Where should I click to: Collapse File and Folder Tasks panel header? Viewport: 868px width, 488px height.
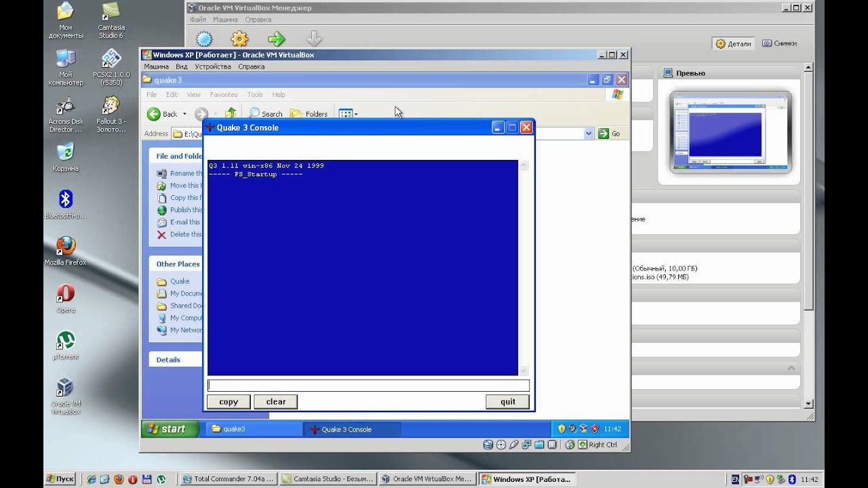(176, 156)
